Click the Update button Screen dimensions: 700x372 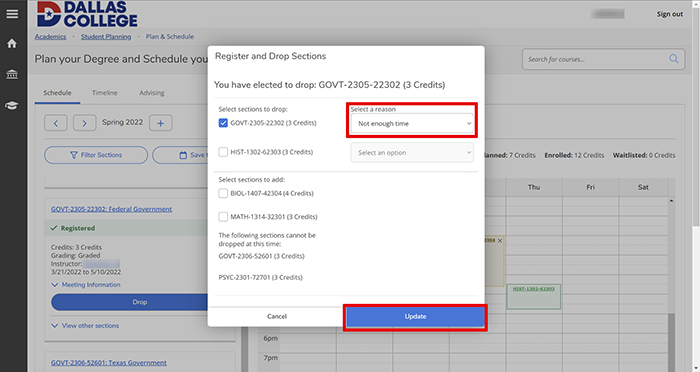[415, 317]
